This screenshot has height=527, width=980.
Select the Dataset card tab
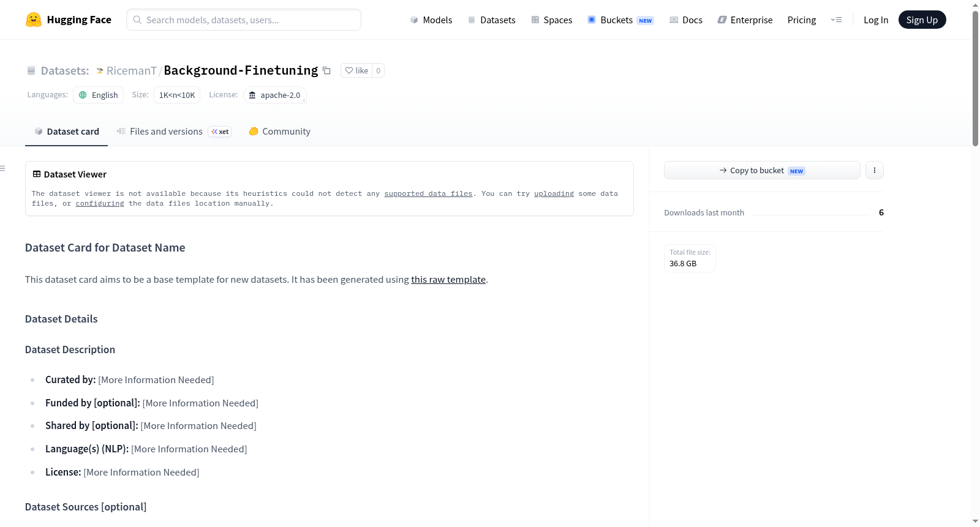click(67, 132)
